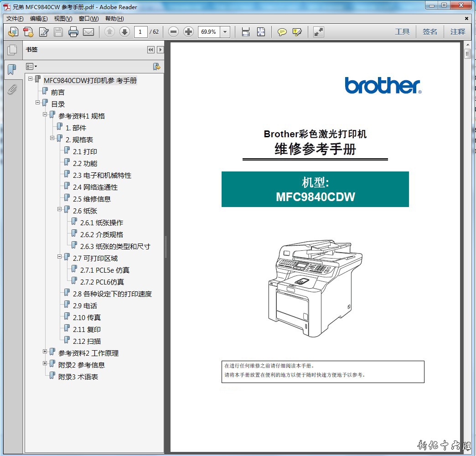
Task: Open page thumbnails panel icon
Action: pos(12,50)
